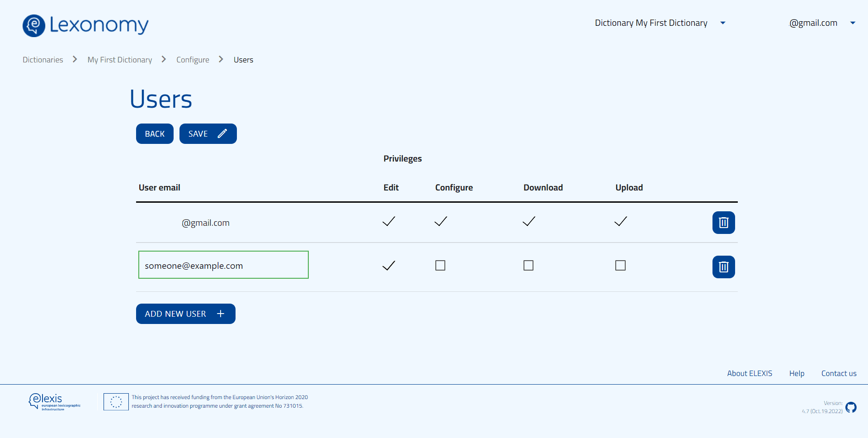Delete the gmail.com user row
868x438 pixels.
tap(723, 223)
